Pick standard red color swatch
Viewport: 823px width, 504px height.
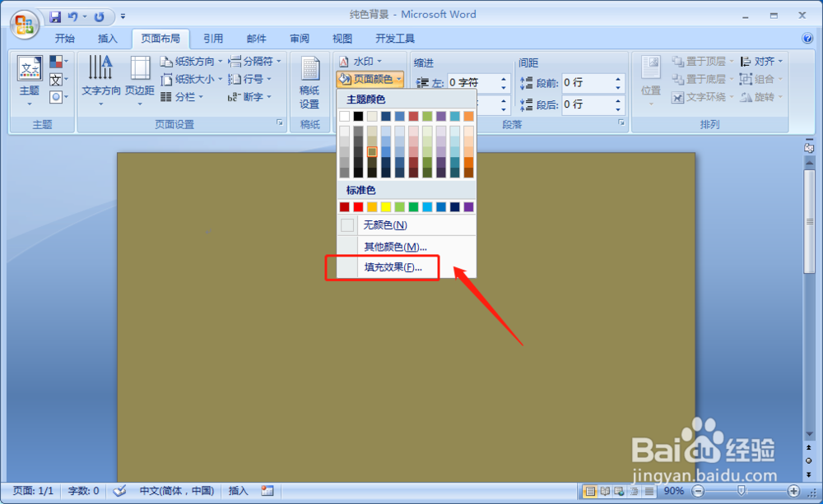tap(358, 207)
